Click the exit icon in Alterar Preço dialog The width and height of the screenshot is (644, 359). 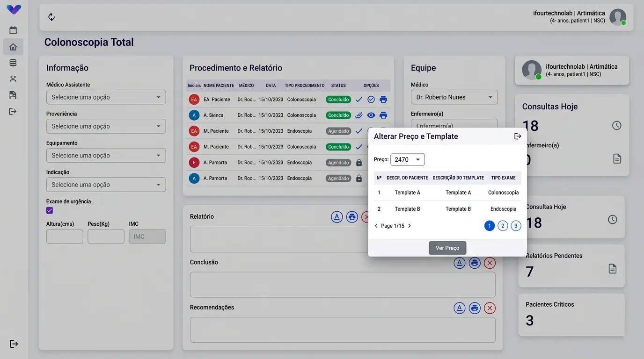[x=518, y=136]
